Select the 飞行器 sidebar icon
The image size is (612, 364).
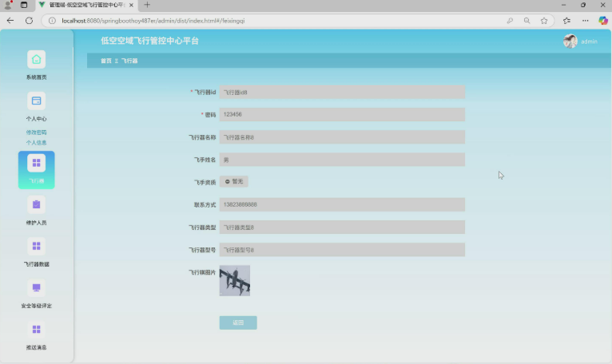[36, 163]
